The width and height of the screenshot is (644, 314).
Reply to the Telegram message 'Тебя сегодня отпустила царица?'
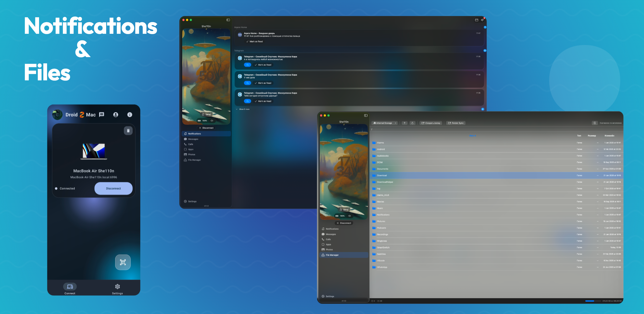[247, 101]
